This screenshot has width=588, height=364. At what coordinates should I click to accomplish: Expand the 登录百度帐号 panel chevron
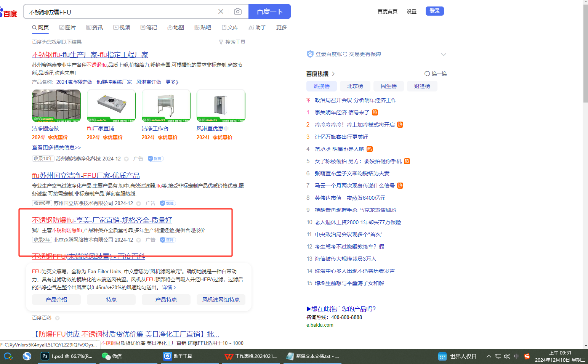[443, 54]
